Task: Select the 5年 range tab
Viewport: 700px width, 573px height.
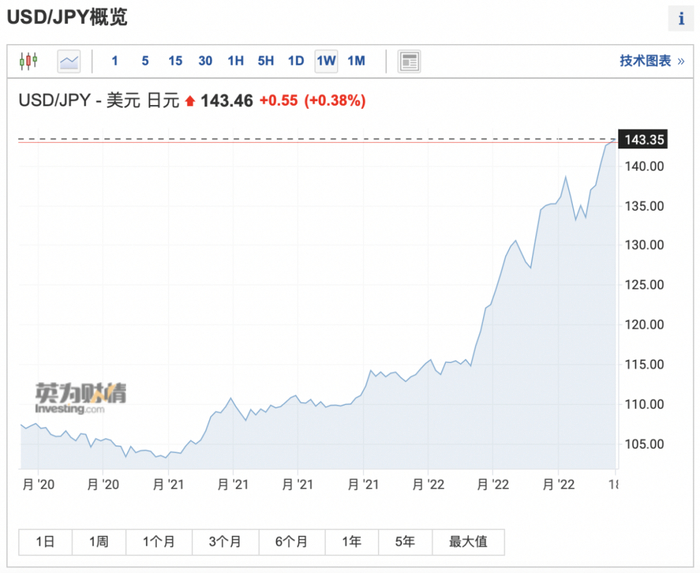Action: pyautogui.click(x=405, y=542)
